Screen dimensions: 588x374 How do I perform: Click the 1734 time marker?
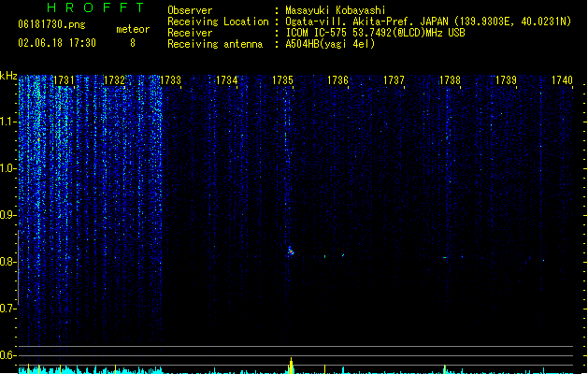point(227,80)
